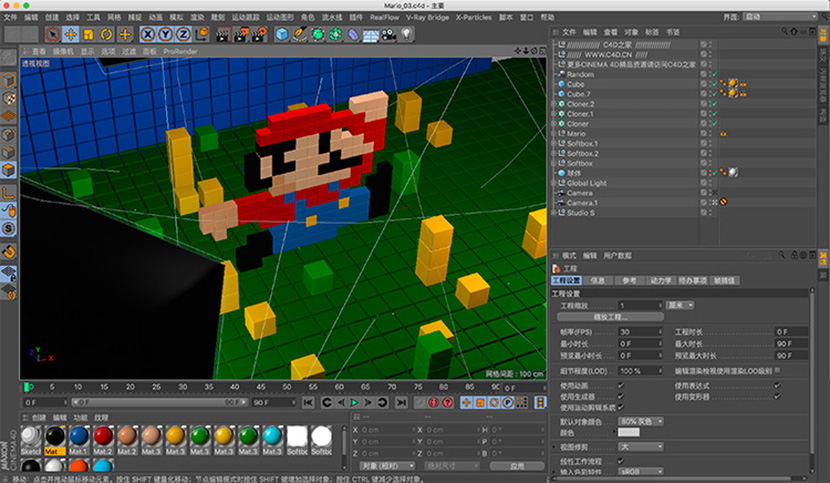Open the RealFlow menu
Image resolution: width=830 pixels, height=483 pixels.
pyautogui.click(x=384, y=17)
